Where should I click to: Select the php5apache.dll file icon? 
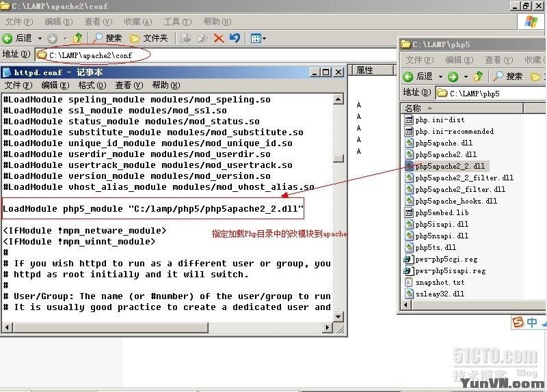[x=408, y=143]
